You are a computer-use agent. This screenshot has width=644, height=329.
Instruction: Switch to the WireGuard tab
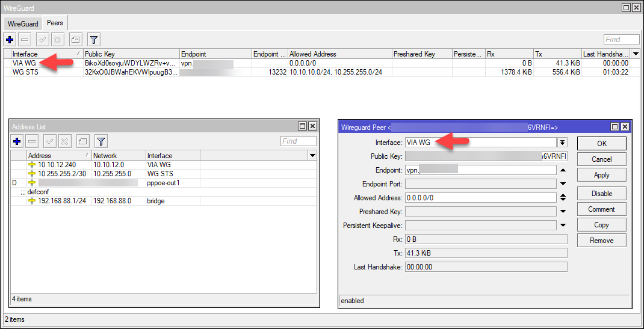pyautogui.click(x=23, y=24)
